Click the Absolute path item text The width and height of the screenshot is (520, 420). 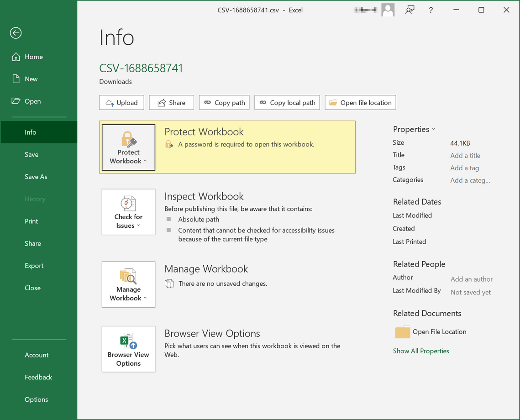(199, 220)
